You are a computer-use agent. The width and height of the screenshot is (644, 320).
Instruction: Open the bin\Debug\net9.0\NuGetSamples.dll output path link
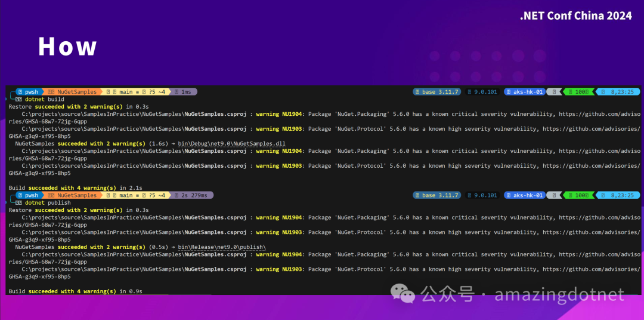point(231,143)
